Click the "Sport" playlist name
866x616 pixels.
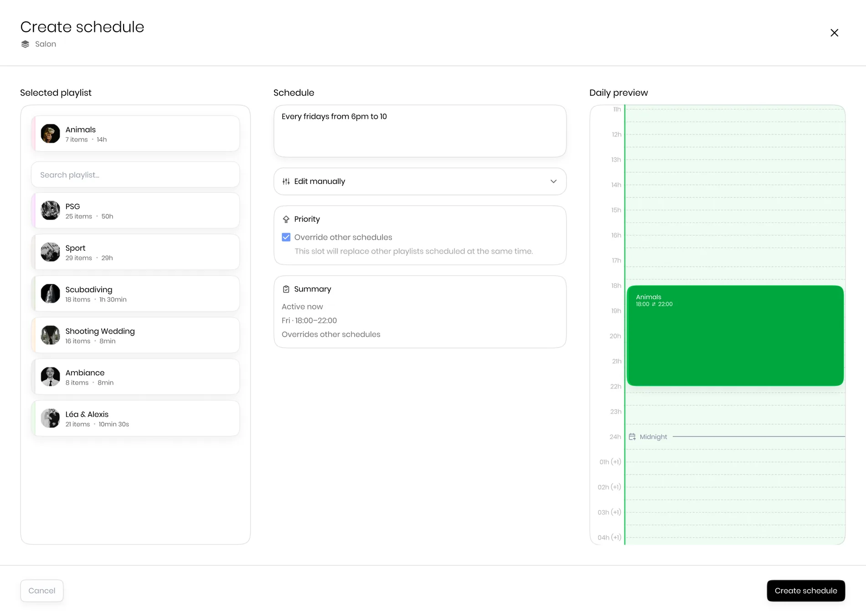coord(75,248)
